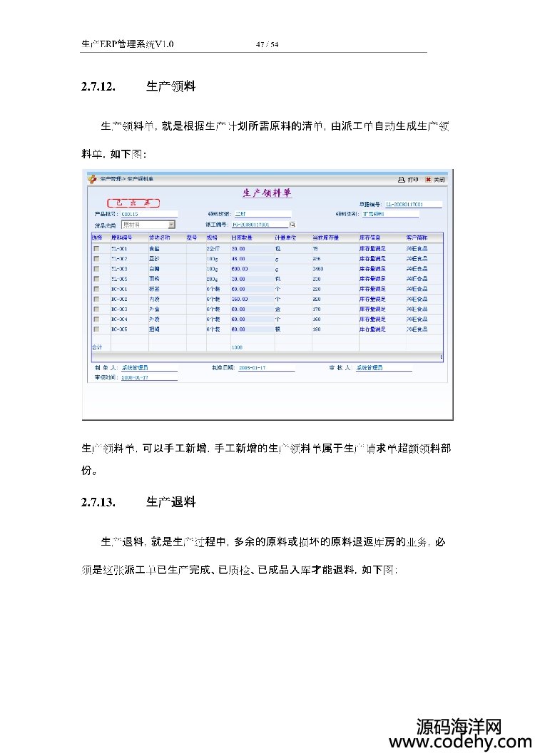This screenshot has width=535, height=756.
Task: Click the 制单日期 field 2008-01-17
Action: [x=266, y=368]
